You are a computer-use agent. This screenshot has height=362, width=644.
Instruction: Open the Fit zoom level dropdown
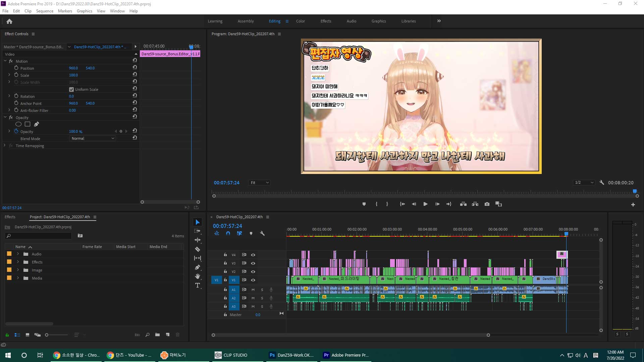pyautogui.click(x=260, y=183)
